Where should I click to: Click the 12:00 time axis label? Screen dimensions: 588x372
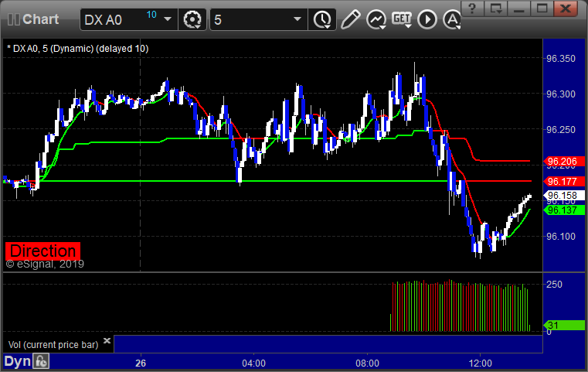[481, 363]
